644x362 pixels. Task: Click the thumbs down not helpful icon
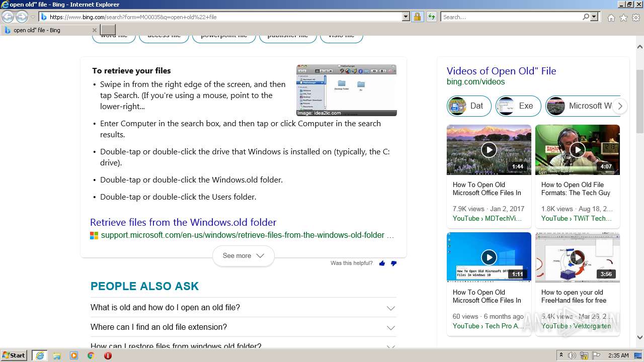pyautogui.click(x=393, y=263)
